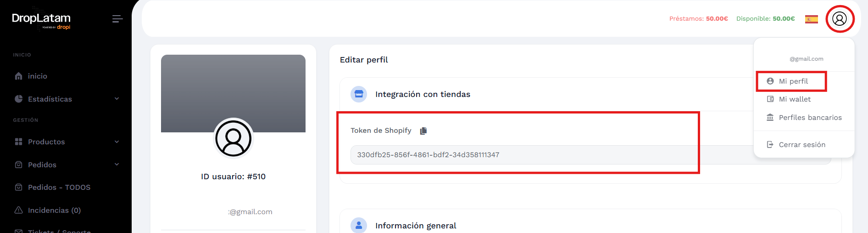The height and width of the screenshot is (233, 868).
Task: Click the Shopify token input field
Action: (x=591, y=155)
